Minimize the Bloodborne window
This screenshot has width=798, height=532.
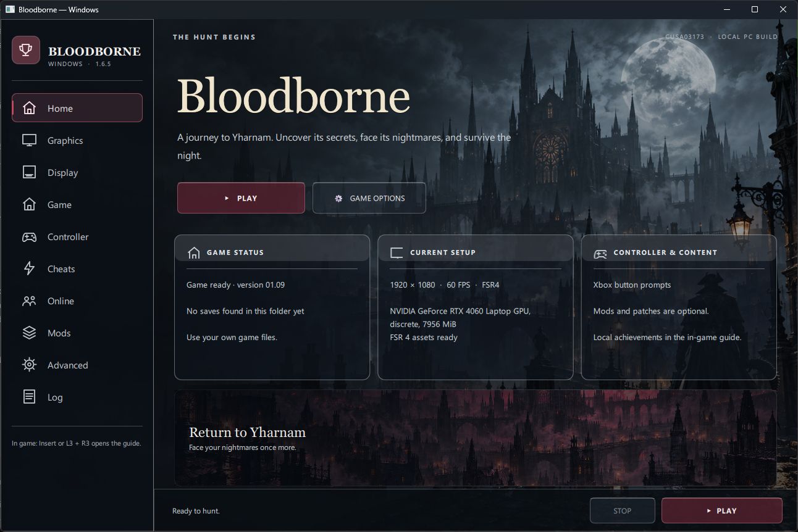click(x=726, y=9)
